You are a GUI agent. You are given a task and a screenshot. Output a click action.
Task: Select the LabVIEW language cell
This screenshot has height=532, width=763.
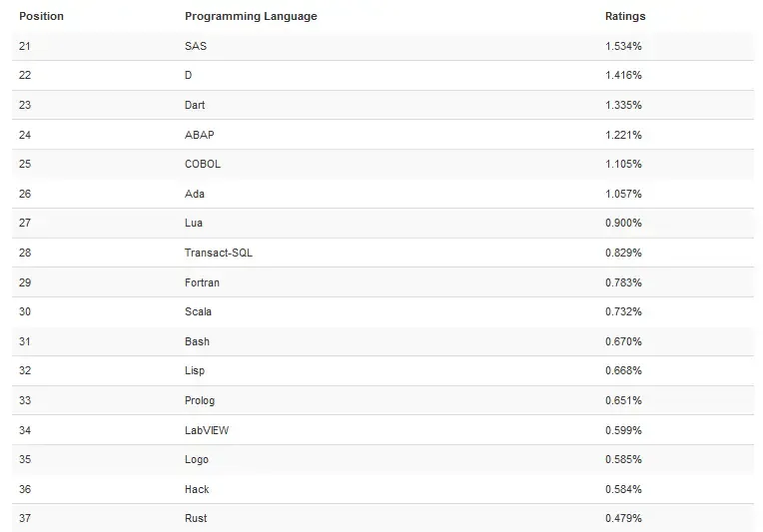coord(206,430)
